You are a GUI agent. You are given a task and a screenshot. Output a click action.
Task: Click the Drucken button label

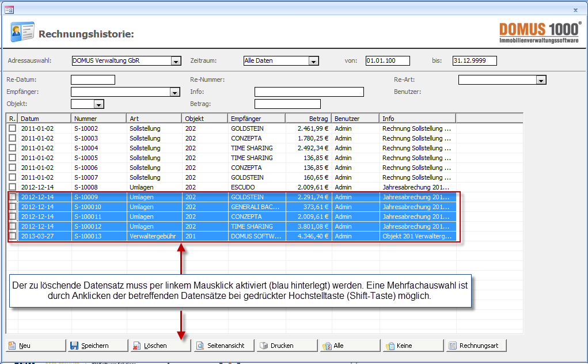point(282,346)
